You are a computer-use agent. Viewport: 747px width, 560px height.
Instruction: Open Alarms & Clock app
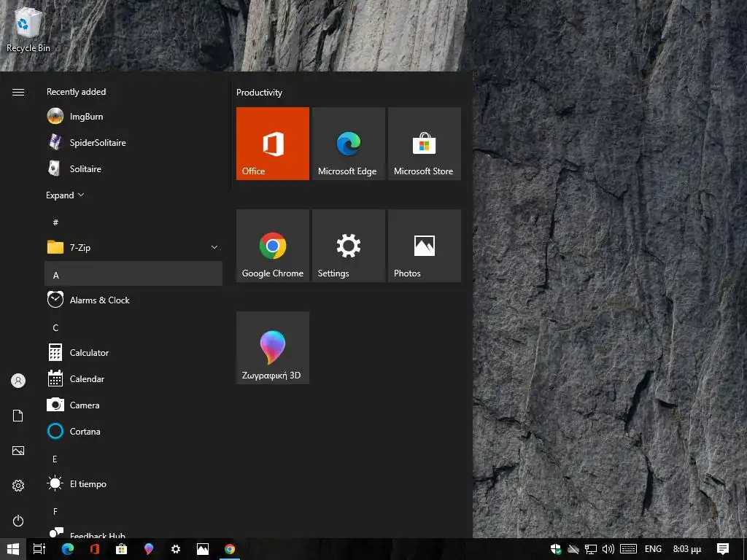pos(133,300)
